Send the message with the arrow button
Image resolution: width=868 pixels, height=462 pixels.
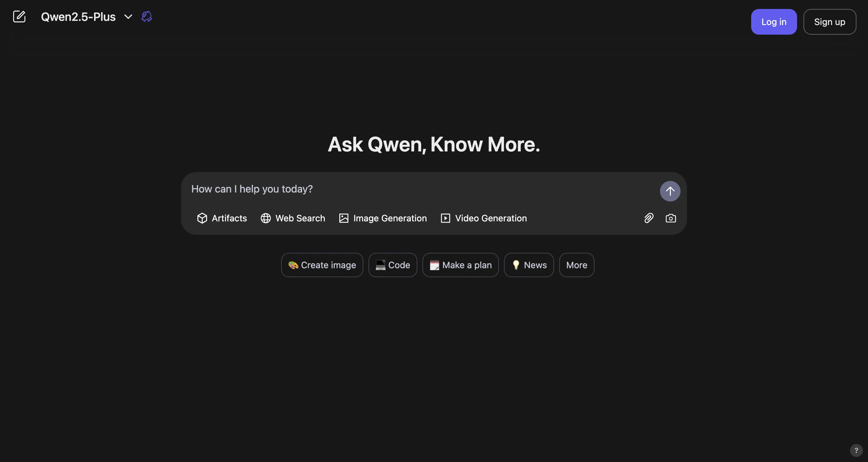(x=670, y=191)
